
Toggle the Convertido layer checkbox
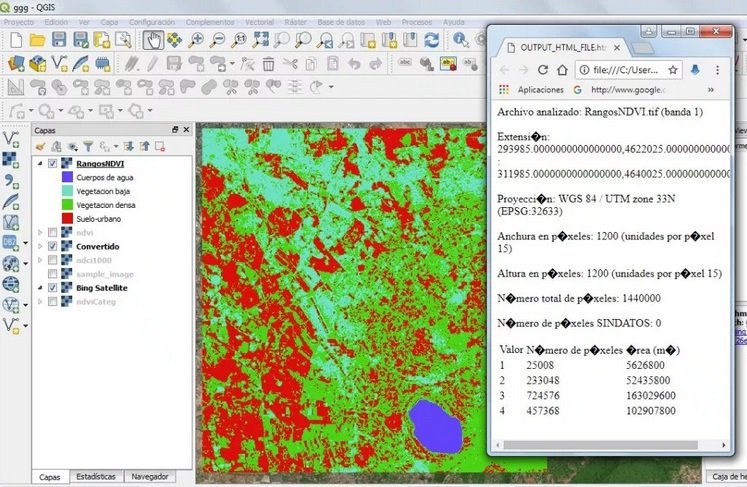tap(52, 246)
